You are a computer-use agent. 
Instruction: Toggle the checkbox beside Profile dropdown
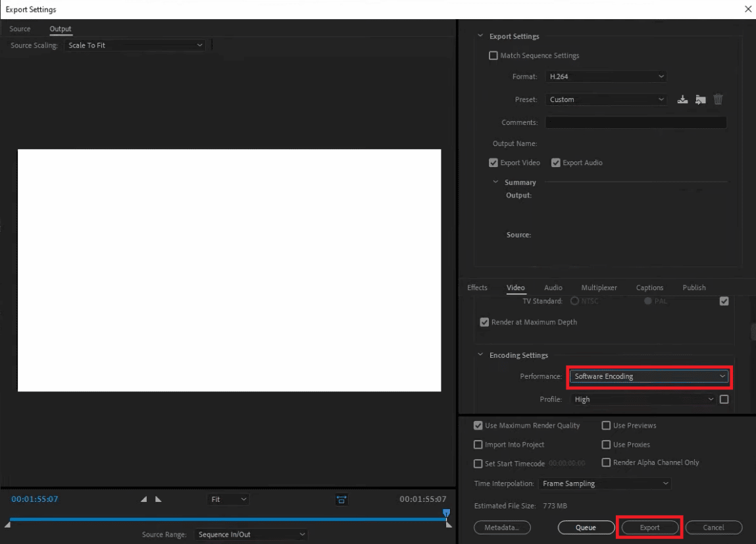click(x=724, y=399)
